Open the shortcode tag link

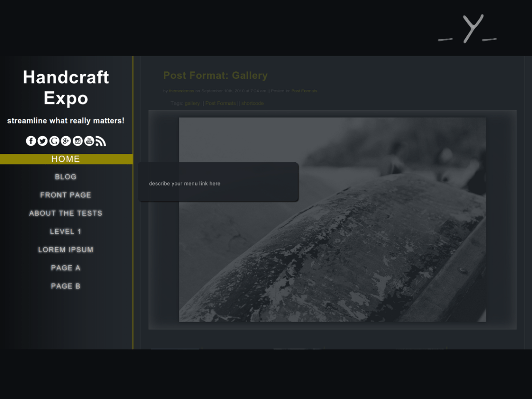252,103
